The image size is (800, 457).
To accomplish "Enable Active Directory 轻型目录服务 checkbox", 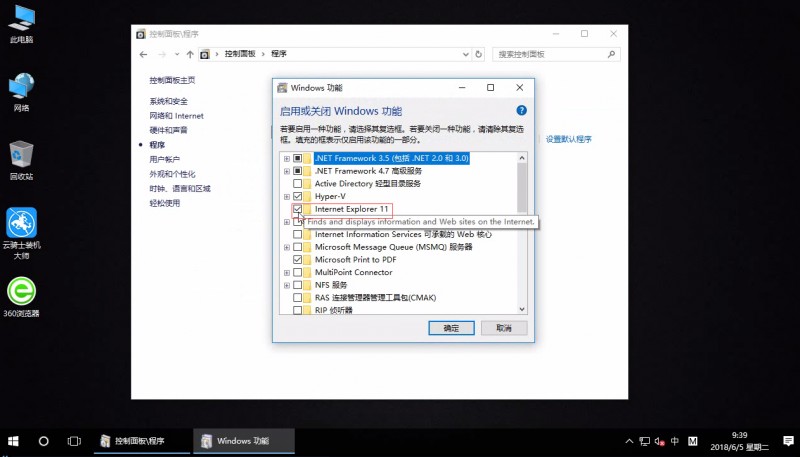I will (x=297, y=184).
